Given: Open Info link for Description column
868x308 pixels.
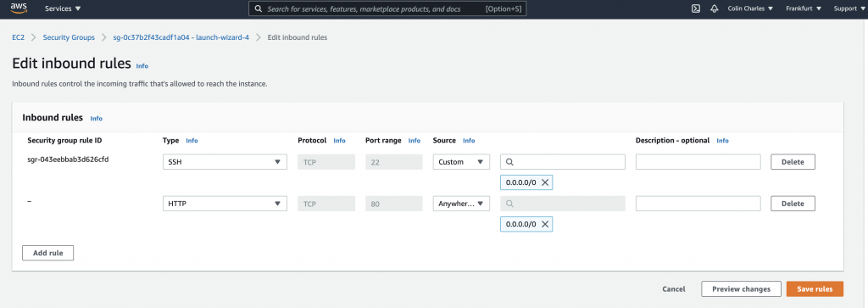Looking at the screenshot, I should (722, 141).
